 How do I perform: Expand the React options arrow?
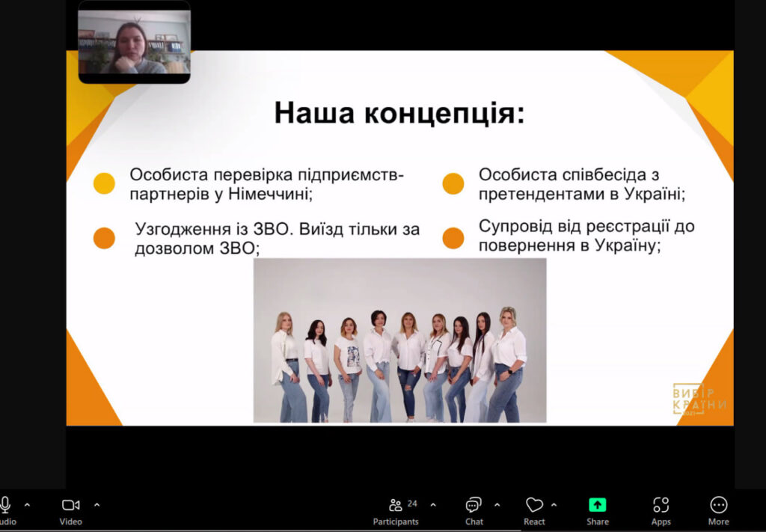[554, 504]
